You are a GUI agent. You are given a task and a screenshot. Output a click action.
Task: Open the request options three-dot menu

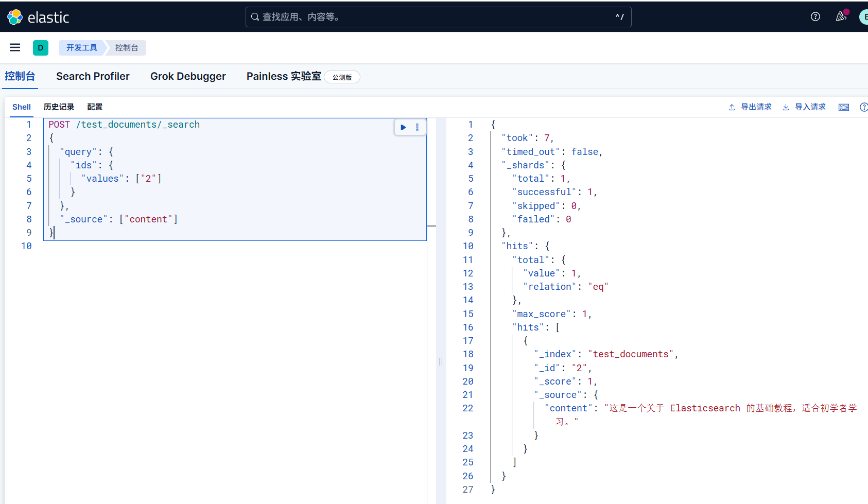417,127
